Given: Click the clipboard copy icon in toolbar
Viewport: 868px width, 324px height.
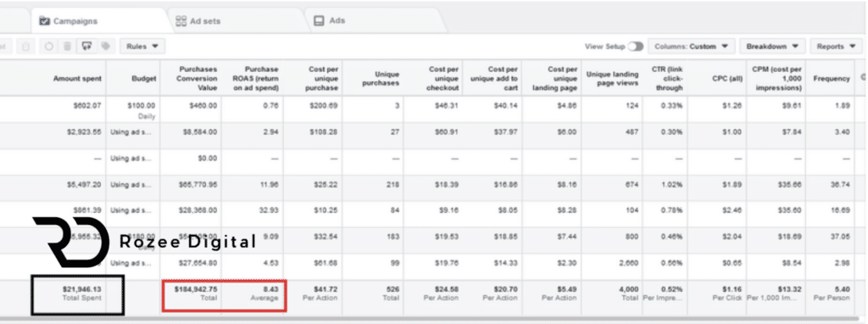Looking at the screenshot, I should (25, 47).
